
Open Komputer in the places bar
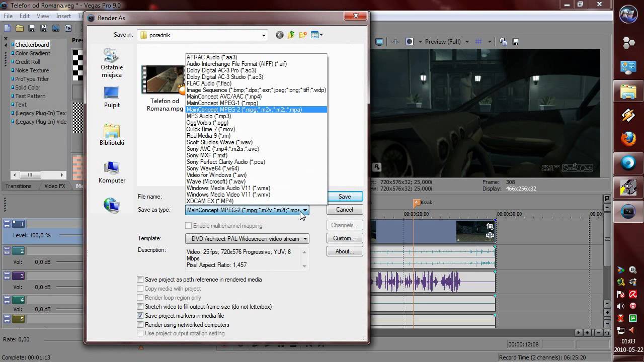pos(111,172)
